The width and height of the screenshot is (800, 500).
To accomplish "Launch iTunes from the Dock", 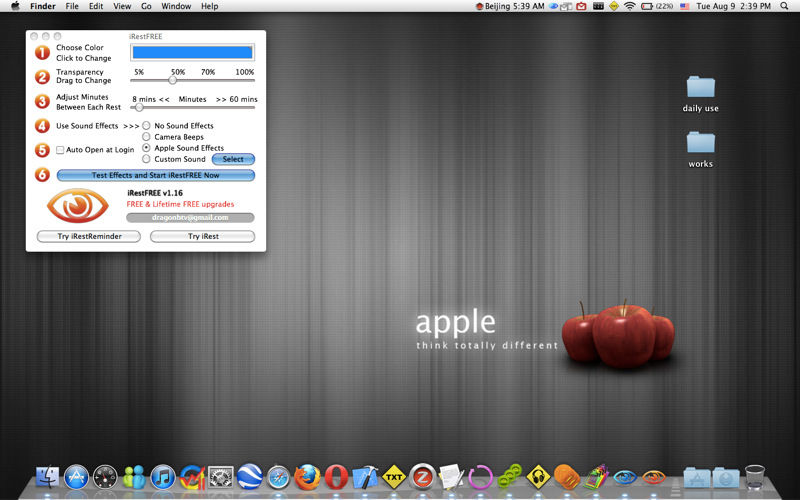I will [x=163, y=478].
